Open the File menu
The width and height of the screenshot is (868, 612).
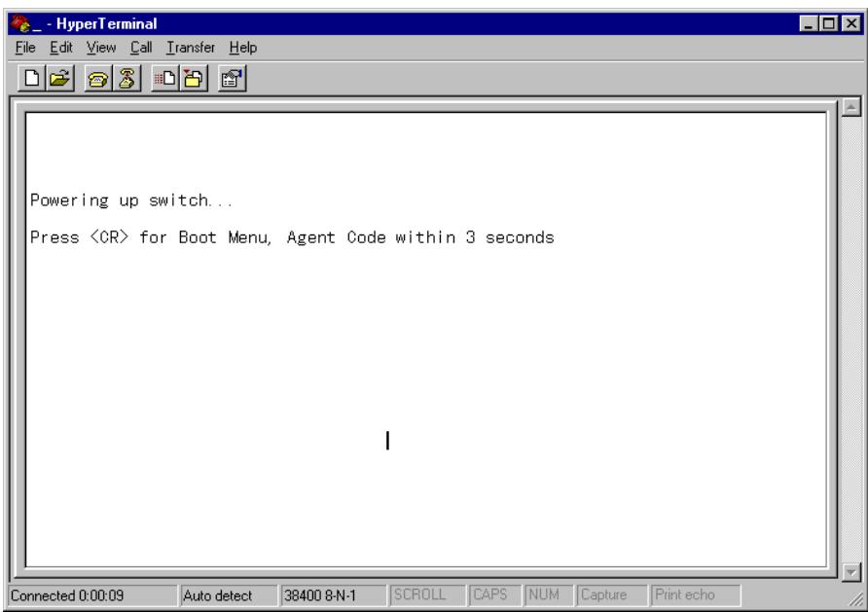(x=25, y=48)
